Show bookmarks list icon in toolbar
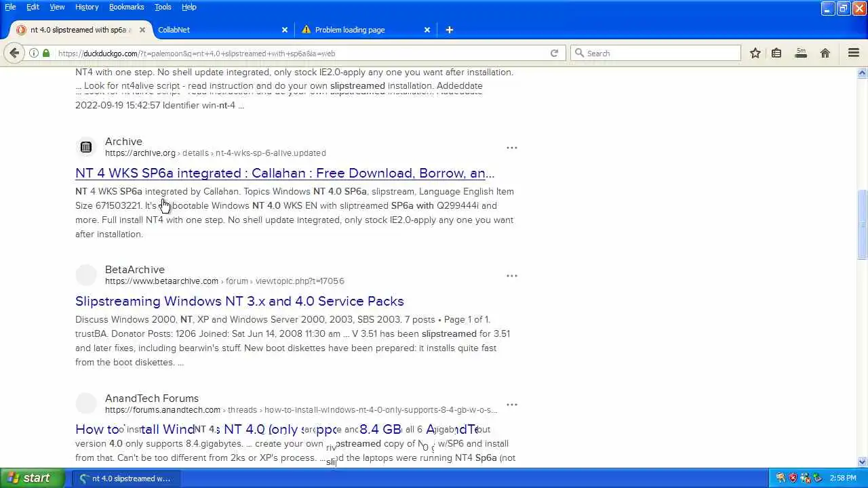Image resolution: width=868 pixels, height=488 pixels. click(x=776, y=53)
